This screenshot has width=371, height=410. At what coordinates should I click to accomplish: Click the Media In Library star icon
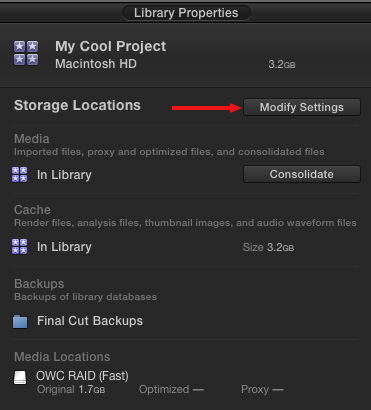pyautogui.click(x=20, y=175)
